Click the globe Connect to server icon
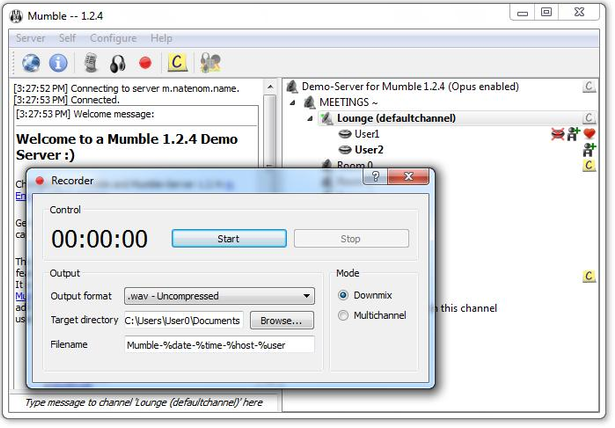Image resolution: width=615 pixels, height=428 pixels. (31, 63)
